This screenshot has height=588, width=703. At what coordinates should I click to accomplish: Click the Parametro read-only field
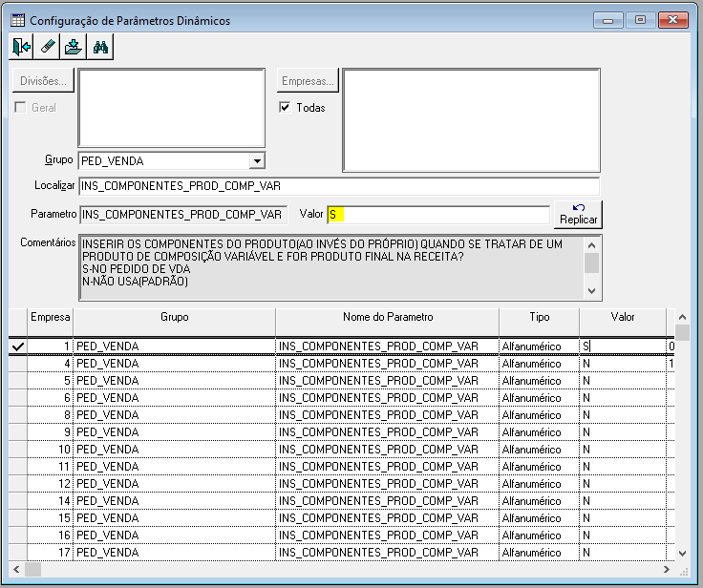click(183, 215)
